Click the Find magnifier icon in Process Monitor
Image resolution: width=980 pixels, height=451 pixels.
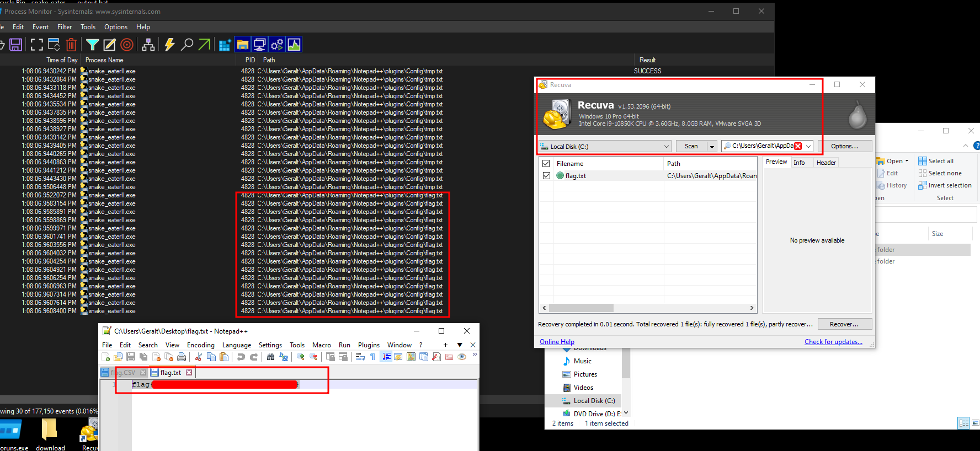[187, 45]
